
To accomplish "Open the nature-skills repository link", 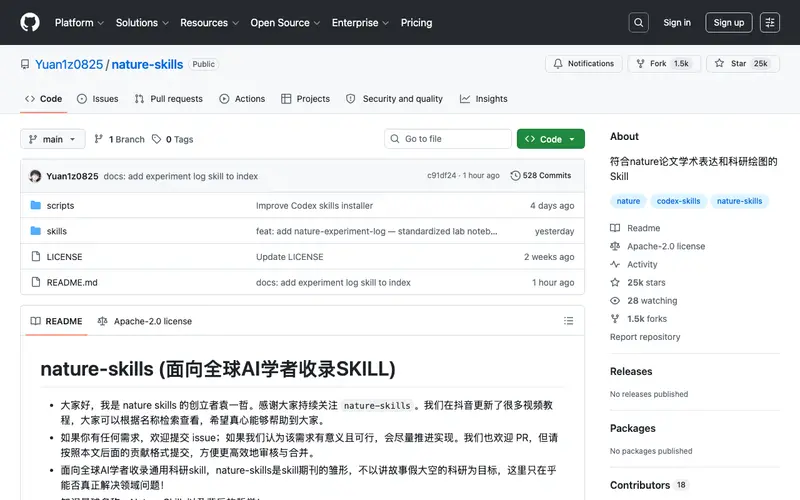I will pyautogui.click(x=147, y=64).
